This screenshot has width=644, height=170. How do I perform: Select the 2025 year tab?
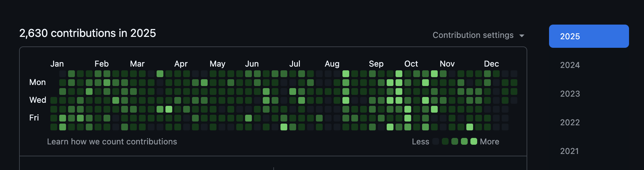pos(589,36)
